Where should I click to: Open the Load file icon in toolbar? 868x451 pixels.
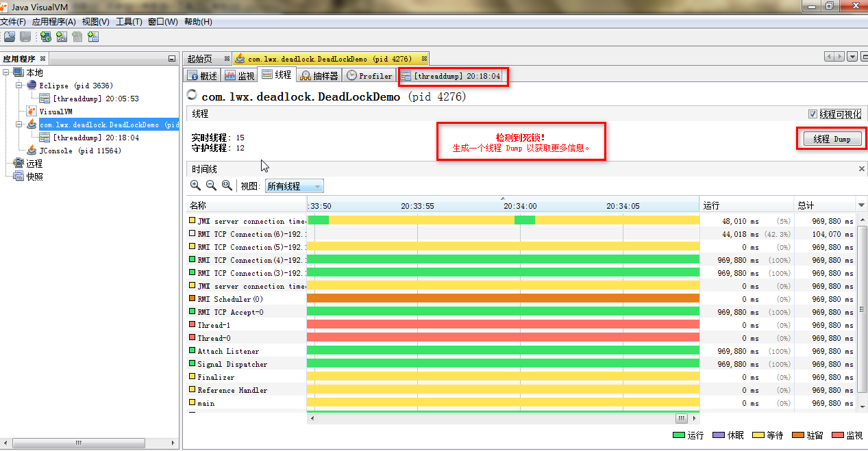[9, 37]
